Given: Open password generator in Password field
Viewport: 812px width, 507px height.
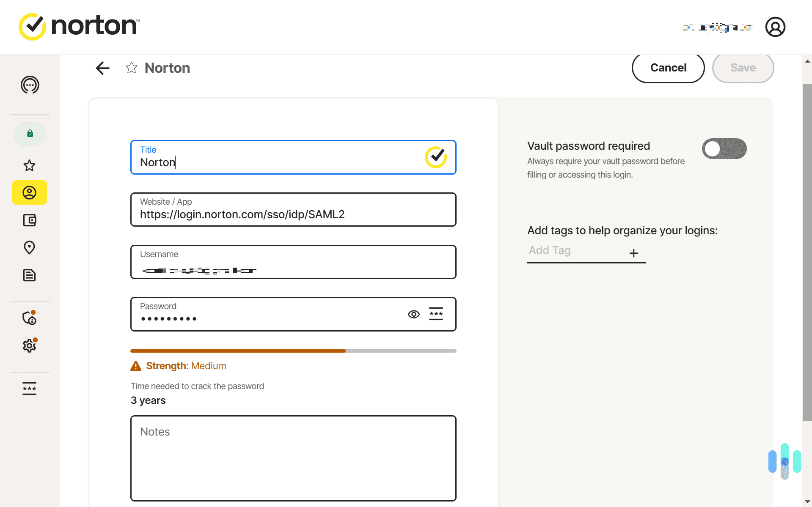Looking at the screenshot, I should tap(436, 314).
